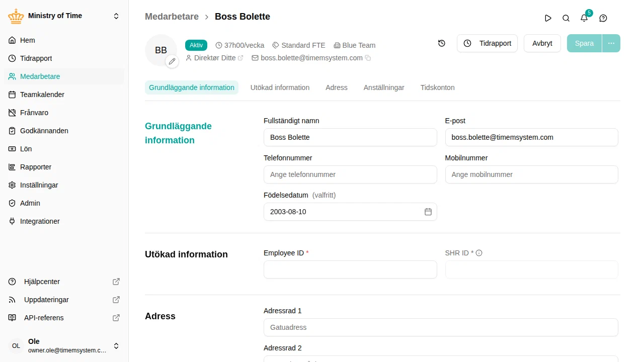The image size is (644, 362).
Task: Open Uppdateringar in the sidebar
Action: coord(64,300)
